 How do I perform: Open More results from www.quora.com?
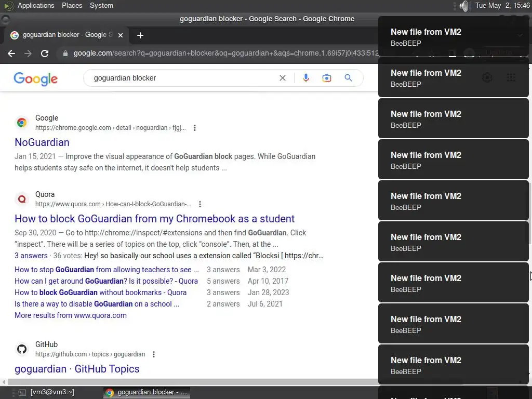click(71, 315)
